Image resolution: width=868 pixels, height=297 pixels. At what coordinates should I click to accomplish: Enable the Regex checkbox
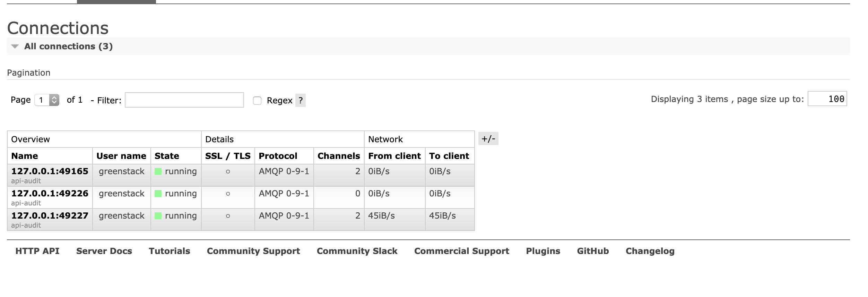tap(257, 101)
